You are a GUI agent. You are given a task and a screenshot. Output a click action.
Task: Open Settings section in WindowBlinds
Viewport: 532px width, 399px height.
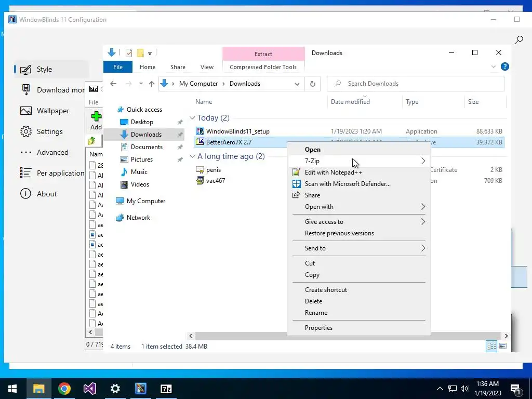click(42, 131)
